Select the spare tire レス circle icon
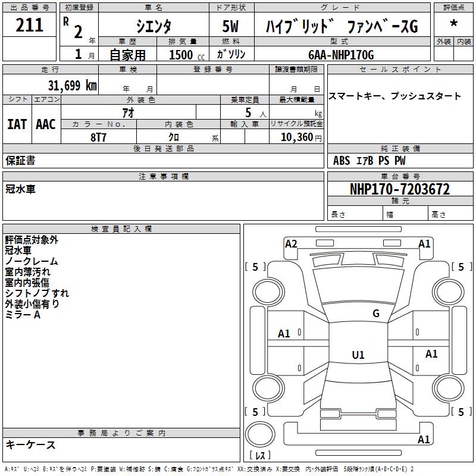This screenshot has height=476, width=476. 260,434
